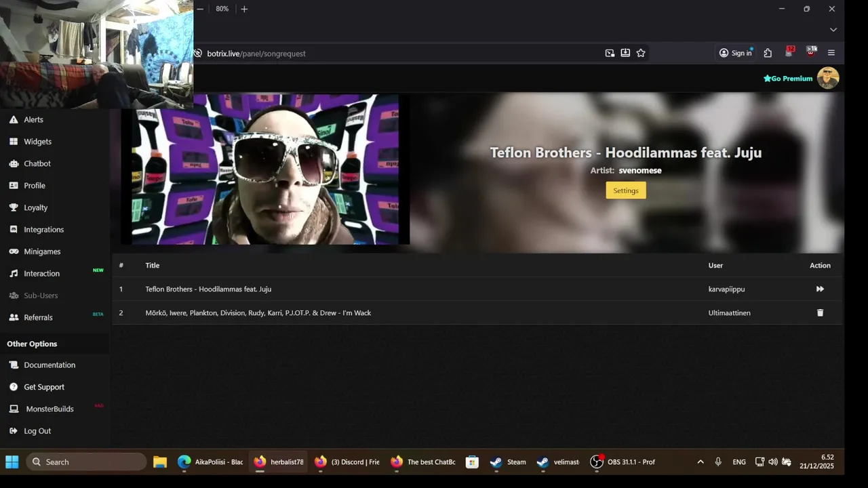This screenshot has height=488, width=868.
Task: Click the svenomese artist name
Action: click(640, 170)
